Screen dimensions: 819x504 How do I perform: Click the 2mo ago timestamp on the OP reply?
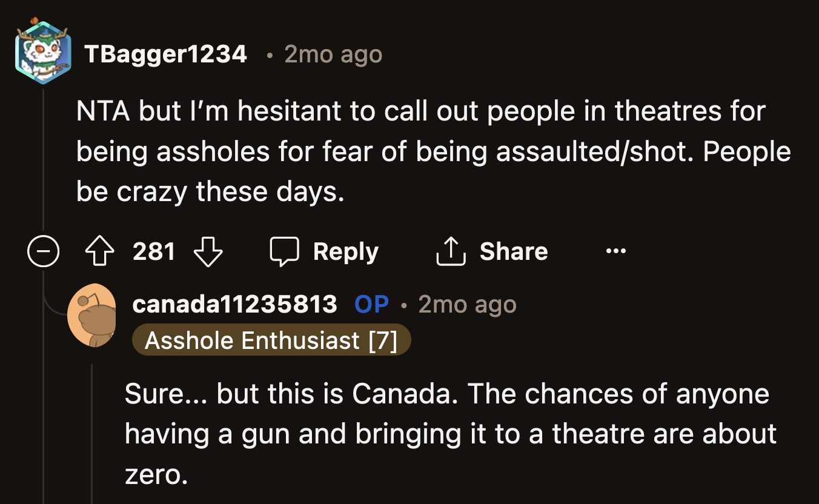pyautogui.click(x=466, y=304)
